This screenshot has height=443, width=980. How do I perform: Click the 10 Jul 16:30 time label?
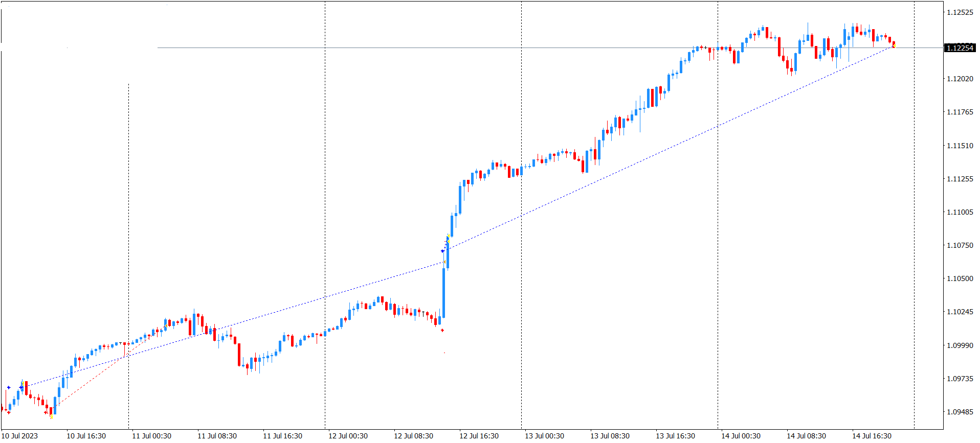tap(86, 436)
